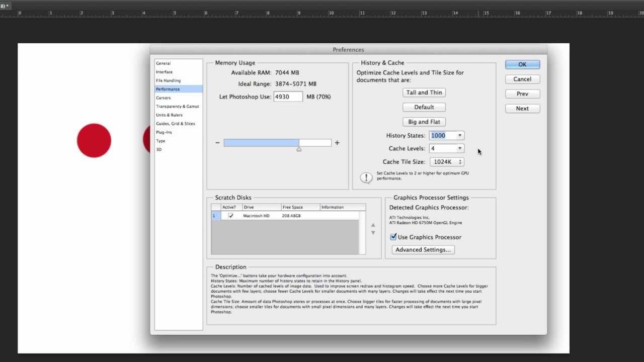Click Drive column header in Scratch Disks
This screenshot has height=362, width=644.
261,207
